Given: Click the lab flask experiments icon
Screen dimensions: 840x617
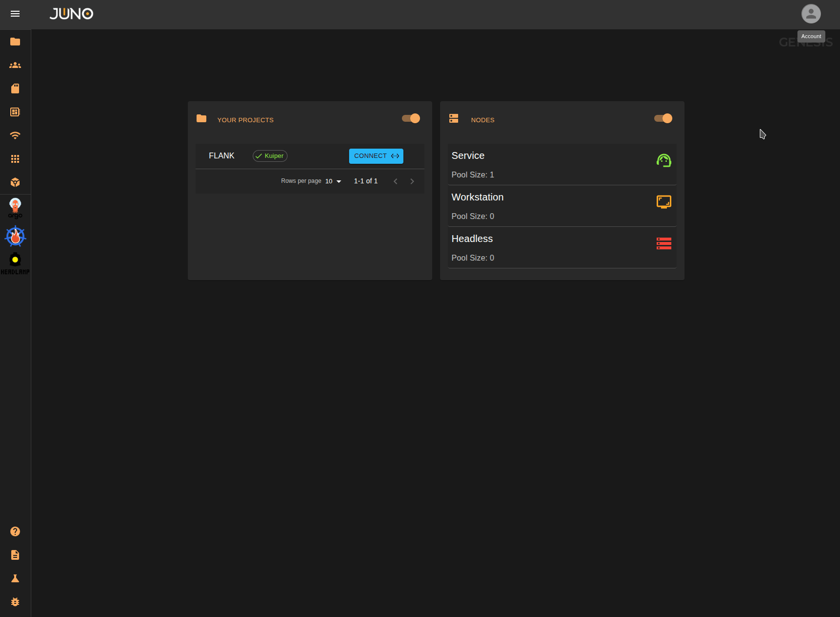Looking at the screenshot, I should coord(15,578).
